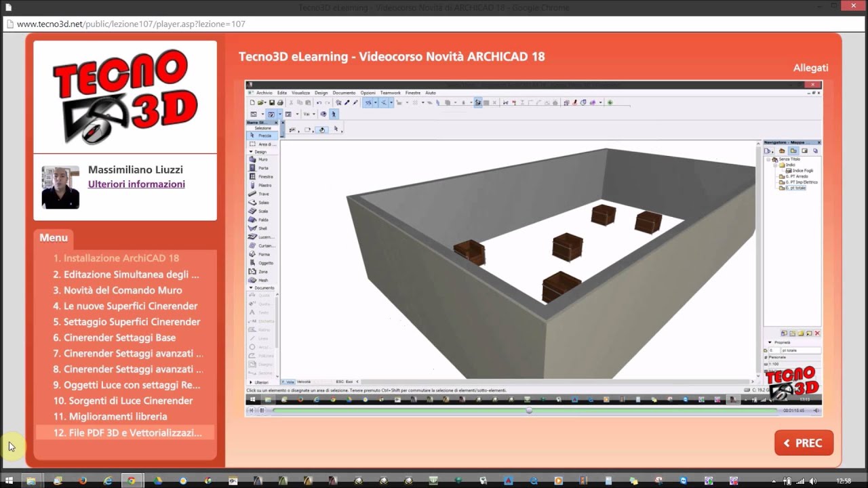
Task: Open the Windows Start button
Action: pos(9,481)
